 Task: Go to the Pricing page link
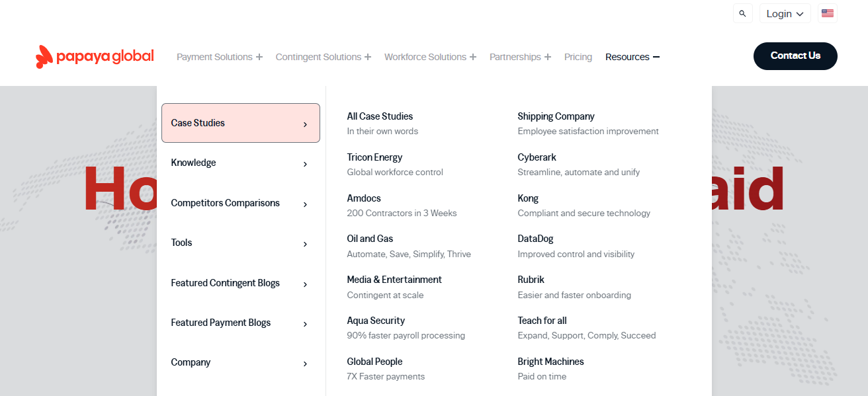[578, 58]
